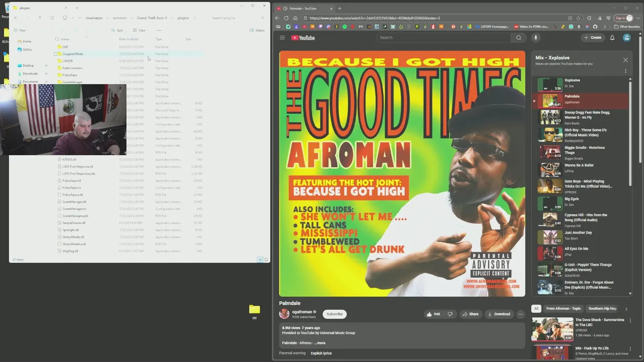The image size is (644, 362).
Task: Click the browser home icon
Action: pyautogui.click(x=295, y=18)
